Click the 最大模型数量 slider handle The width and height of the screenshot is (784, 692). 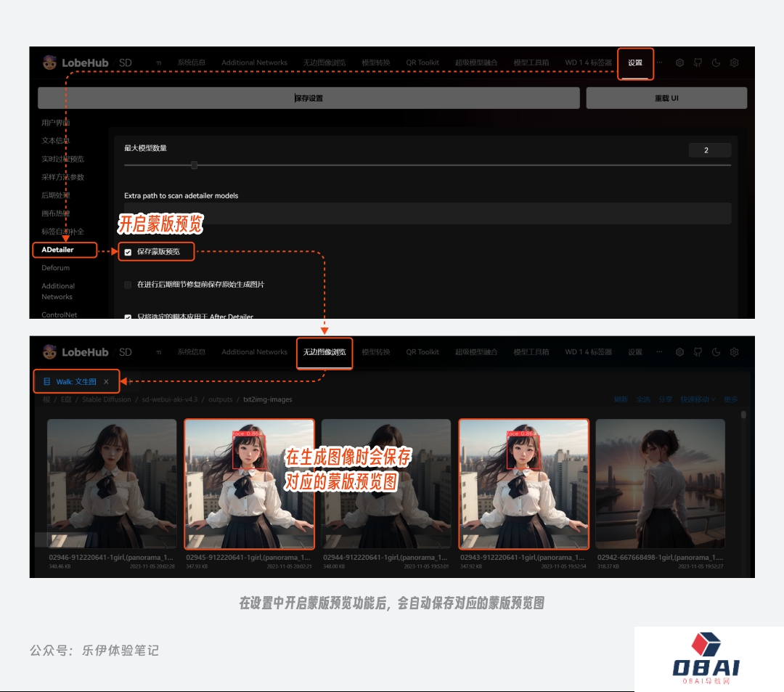point(194,166)
